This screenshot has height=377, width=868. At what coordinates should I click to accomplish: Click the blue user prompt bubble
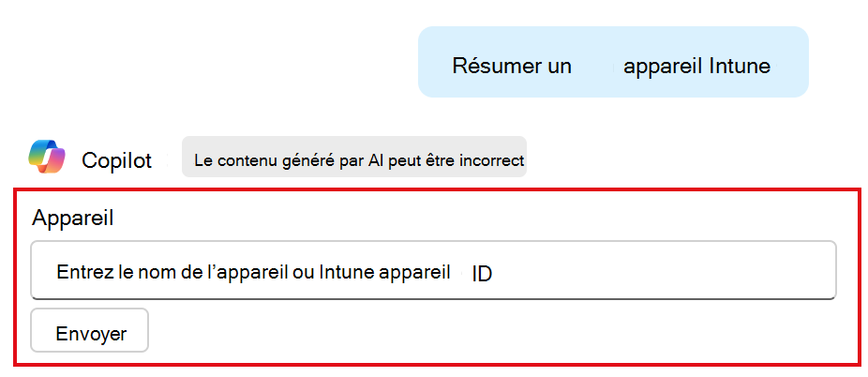(x=613, y=62)
